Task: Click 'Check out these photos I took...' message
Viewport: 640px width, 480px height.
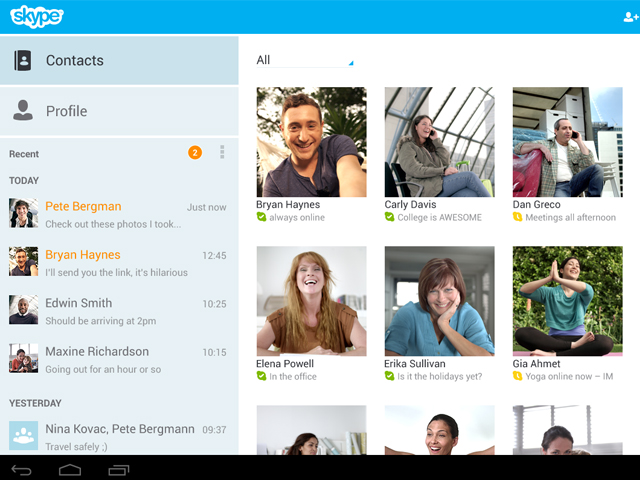Action: pos(113,224)
